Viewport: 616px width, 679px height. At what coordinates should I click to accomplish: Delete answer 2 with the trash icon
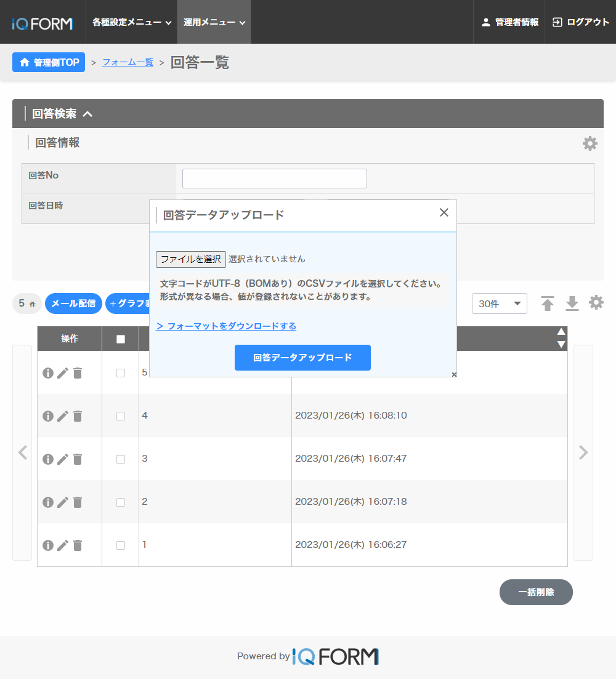[78, 502]
